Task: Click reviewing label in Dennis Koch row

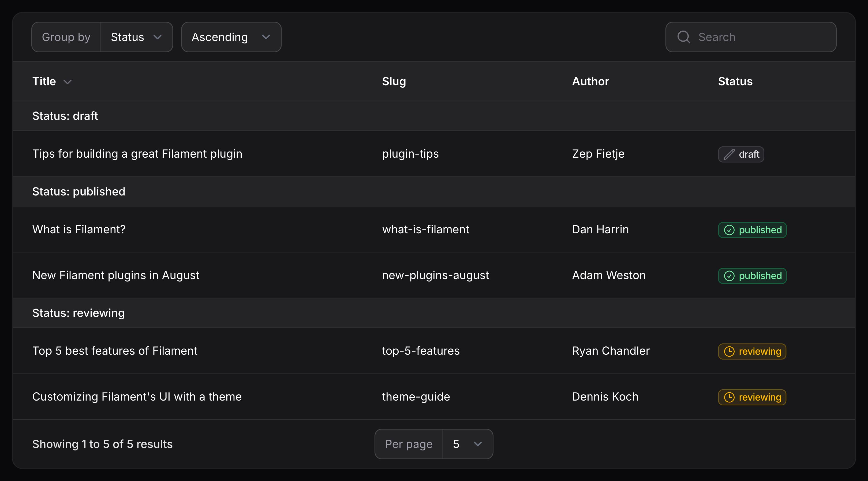Action: coord(760,397)
